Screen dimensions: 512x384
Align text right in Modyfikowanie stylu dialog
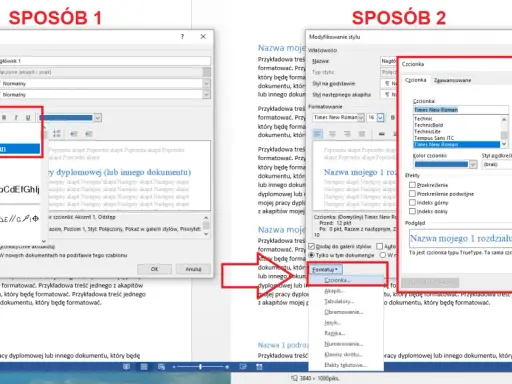[347, 134]
